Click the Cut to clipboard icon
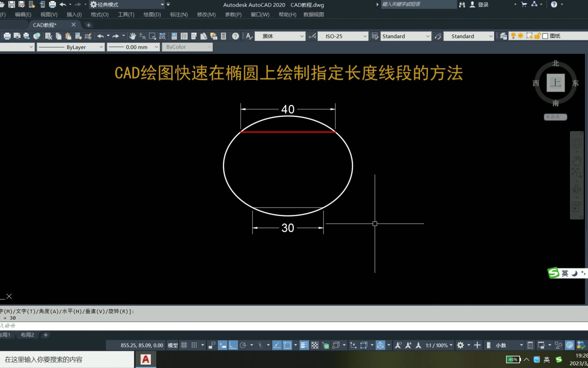Screen dimensions: 588x368 coord(49,36)
